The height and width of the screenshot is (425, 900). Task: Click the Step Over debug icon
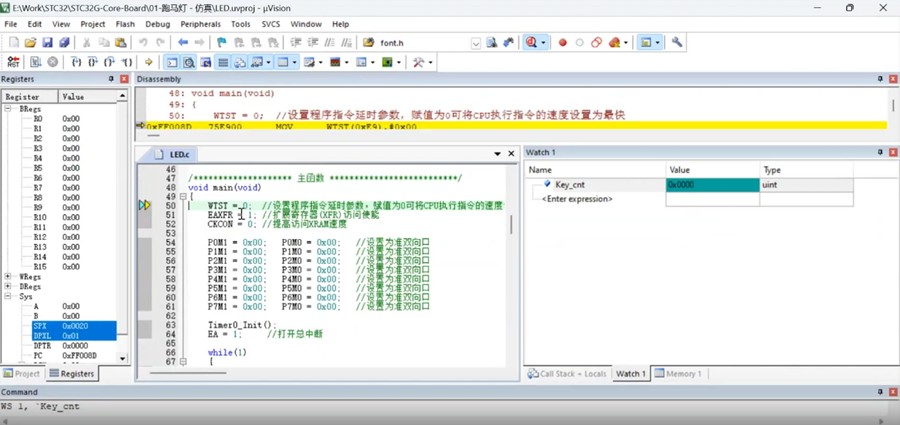tap(91, 62)
